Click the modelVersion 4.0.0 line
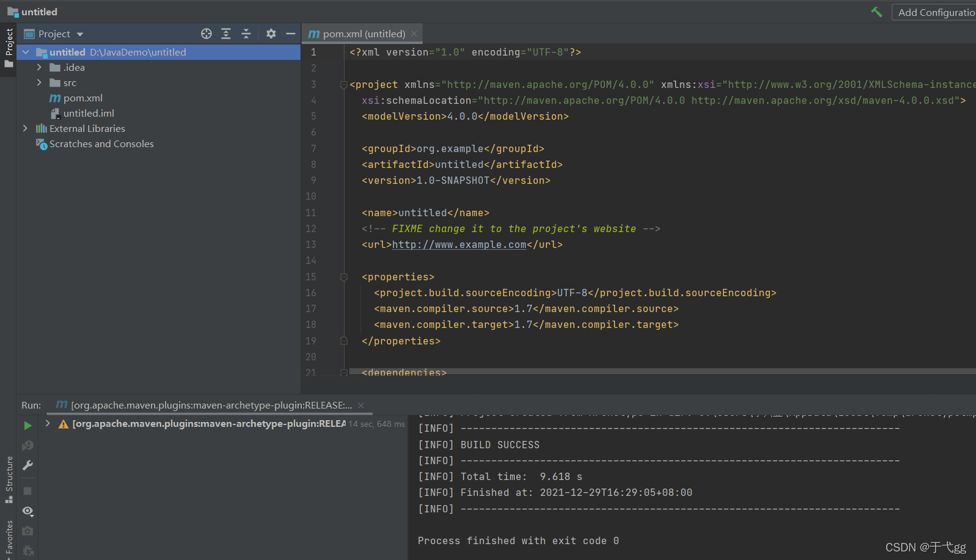Image resolution: width=976 pixels, height=560 pixels. pos(465,116)
